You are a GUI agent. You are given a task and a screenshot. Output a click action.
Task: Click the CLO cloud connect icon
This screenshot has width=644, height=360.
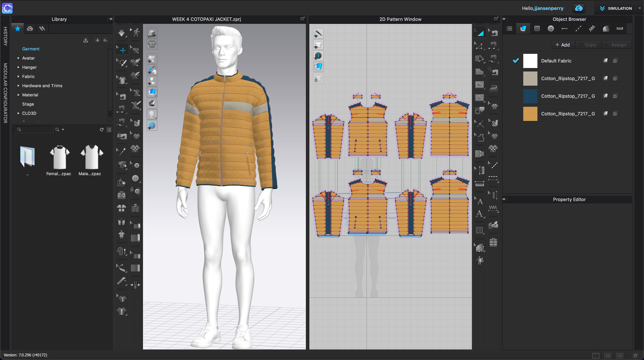(579, 8)
